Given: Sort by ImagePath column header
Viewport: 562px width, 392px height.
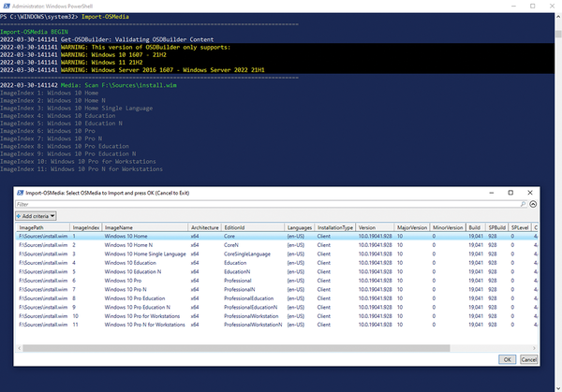Looking at the screenshot, I should (x=43, y=227).
